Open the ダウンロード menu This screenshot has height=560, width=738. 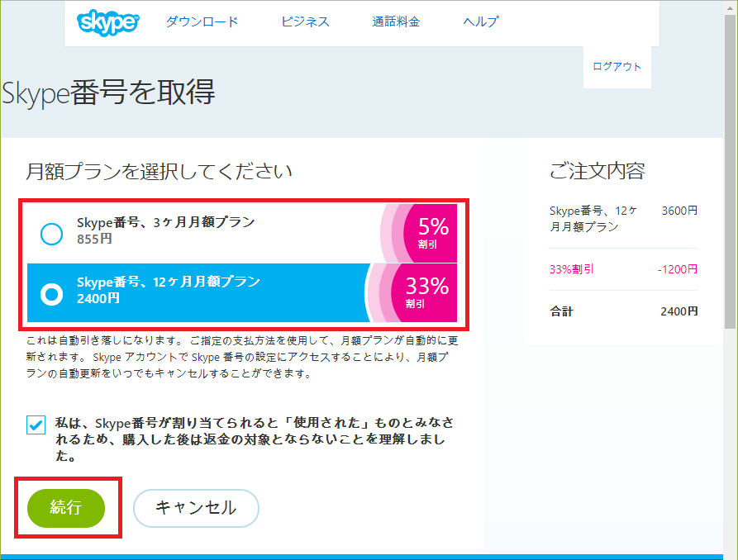(202, 21)
